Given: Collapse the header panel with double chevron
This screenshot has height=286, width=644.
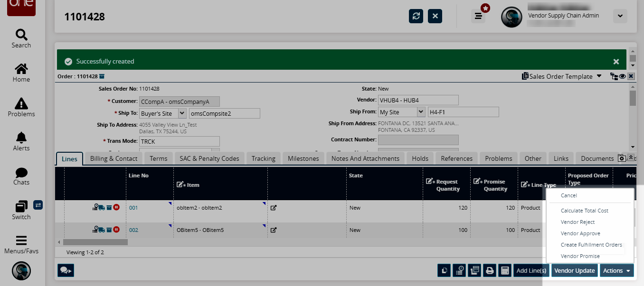Looking at the screenshot, I should click(x=631, y=158).
